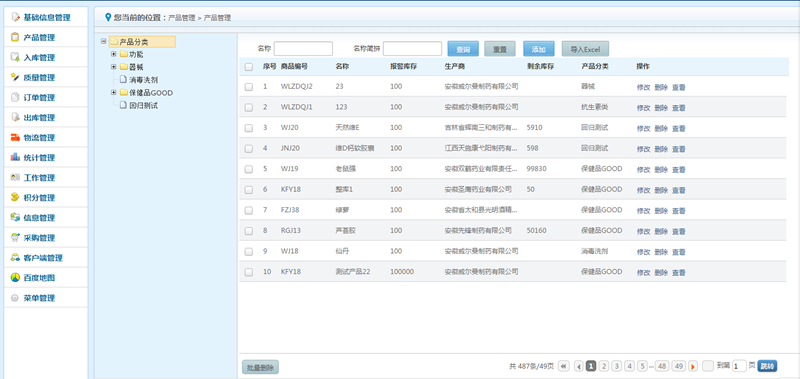Viewport: 800px width, 379px height.
Task: Click the 回归测试 document icon in tree
Action: (122, 106)
